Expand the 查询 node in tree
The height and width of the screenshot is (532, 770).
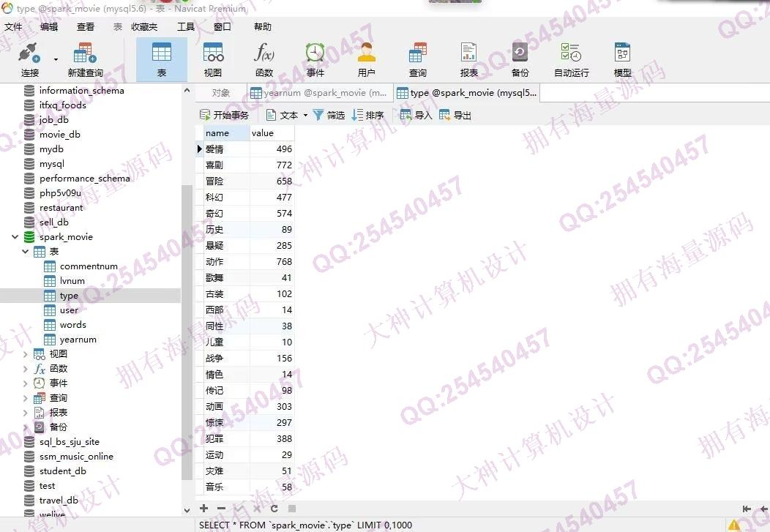click(25, 398)
